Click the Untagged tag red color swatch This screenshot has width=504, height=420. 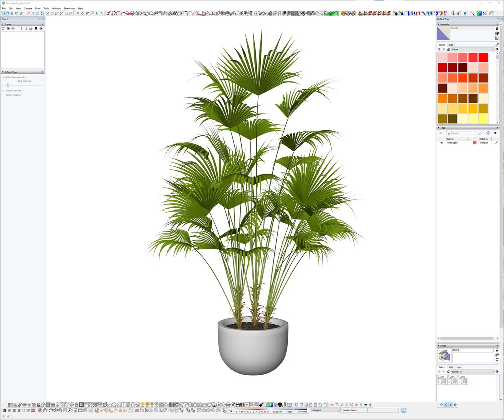[475, 143]
